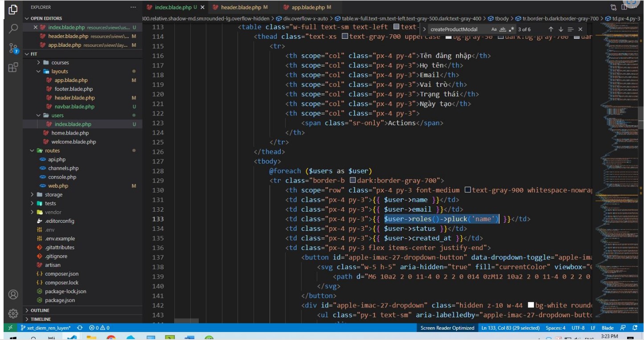Switch to the header.blade.php tab

point(241,8)
